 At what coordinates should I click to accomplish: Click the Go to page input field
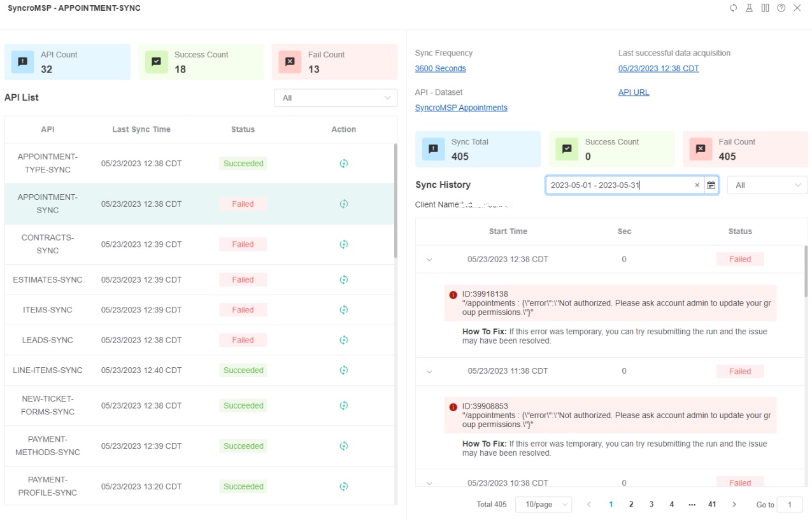click(x=790, y=505)
